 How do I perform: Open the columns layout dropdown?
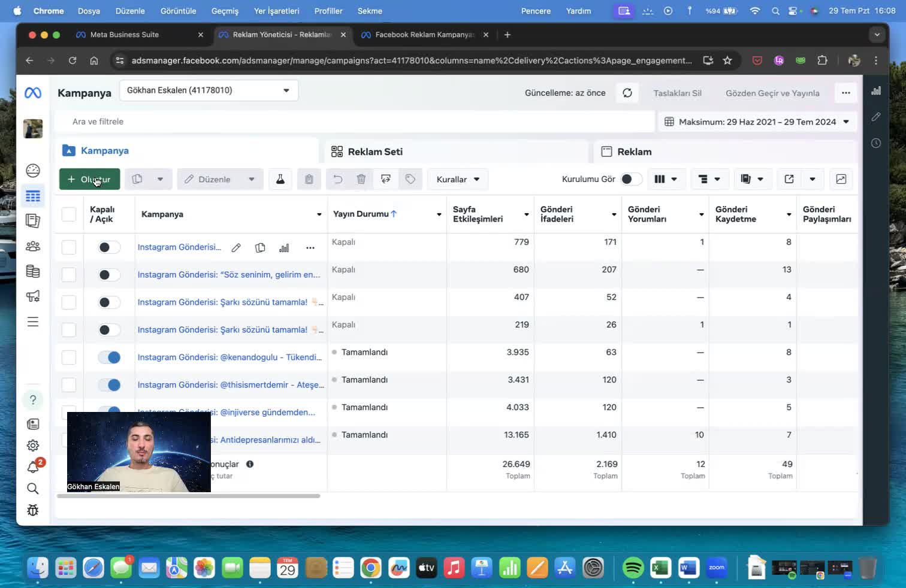(x=665, y=179)
